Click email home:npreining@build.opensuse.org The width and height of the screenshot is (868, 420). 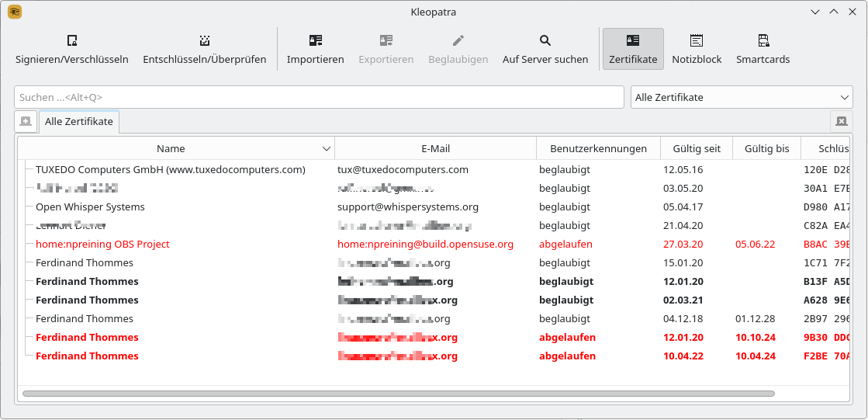pos(425,244)
